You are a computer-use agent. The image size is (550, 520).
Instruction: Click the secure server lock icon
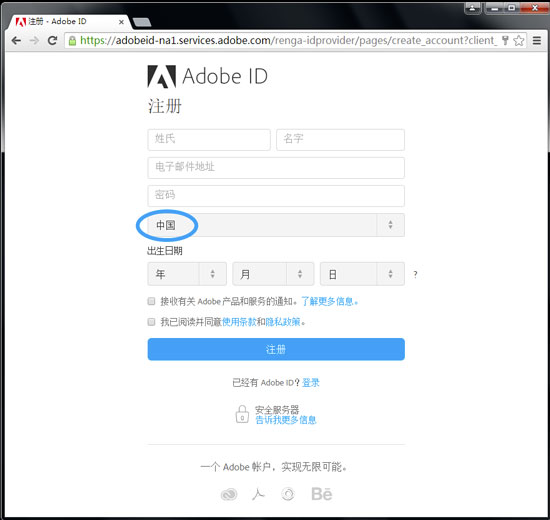tap(242, 414)
